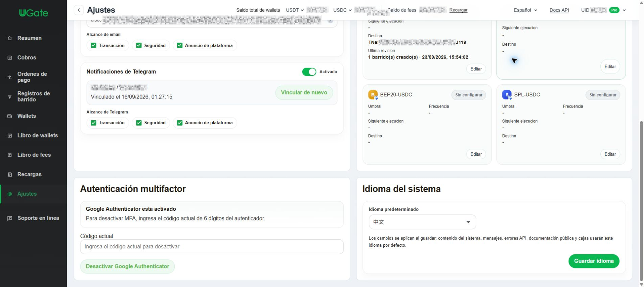
Task: Open the Idioma predeterminado dropdown
Action: coord(422,222)
